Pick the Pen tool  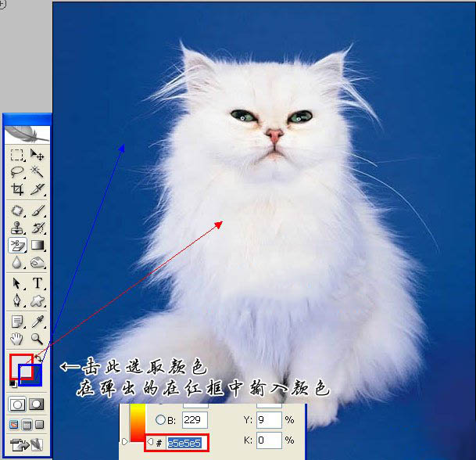(17, 300)
